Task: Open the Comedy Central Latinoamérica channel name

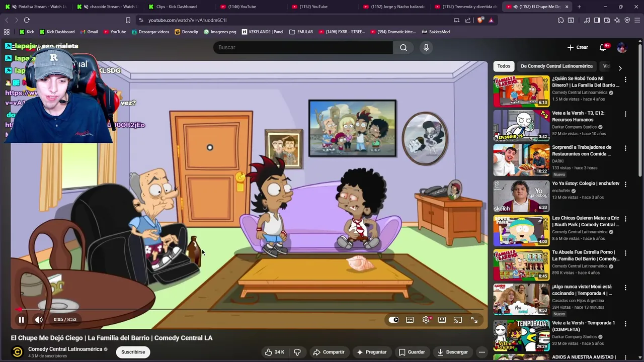Action: point(65,349)
